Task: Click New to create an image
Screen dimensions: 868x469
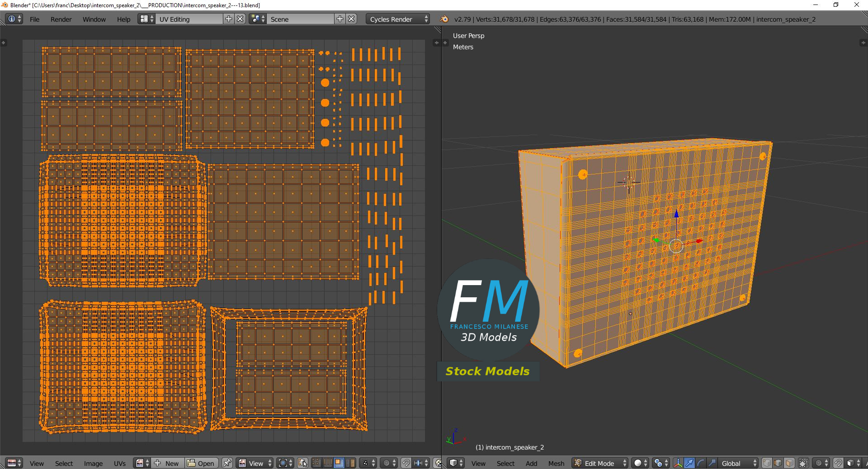Action: click(x=167, y=463)
